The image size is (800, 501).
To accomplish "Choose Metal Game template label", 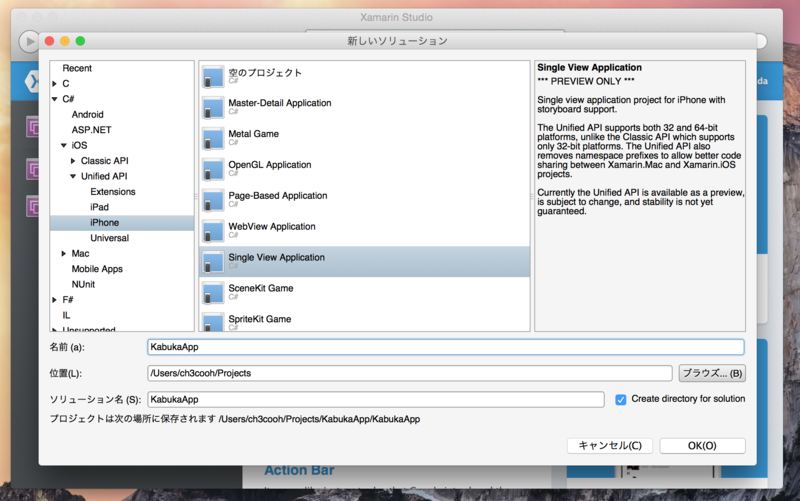I will point(254,134).
